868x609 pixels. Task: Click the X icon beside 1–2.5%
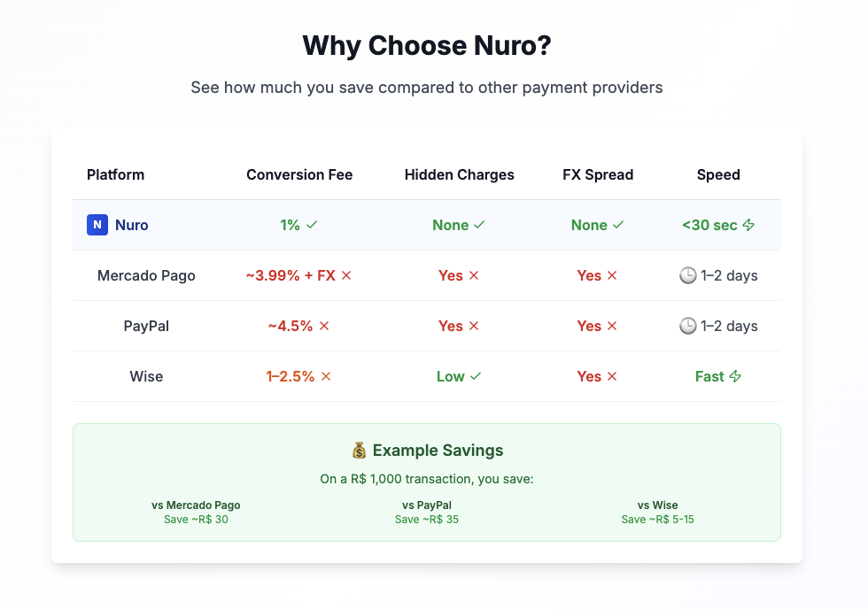coord(326,376)
